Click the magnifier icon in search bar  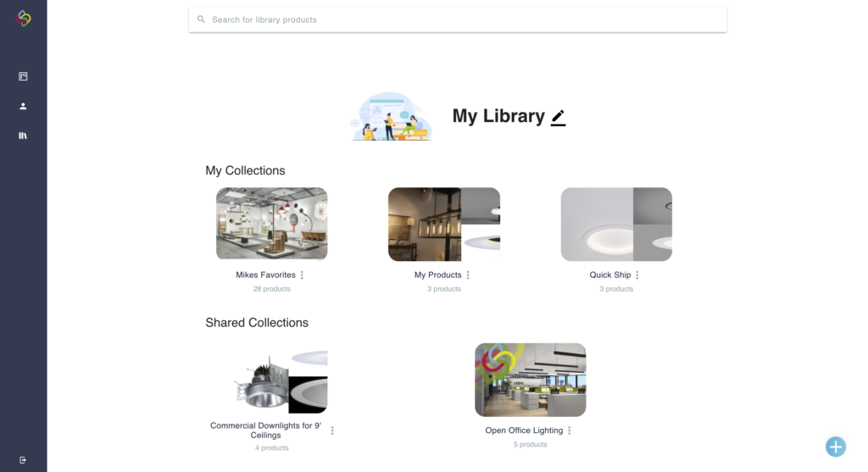[x=202, y=19]
